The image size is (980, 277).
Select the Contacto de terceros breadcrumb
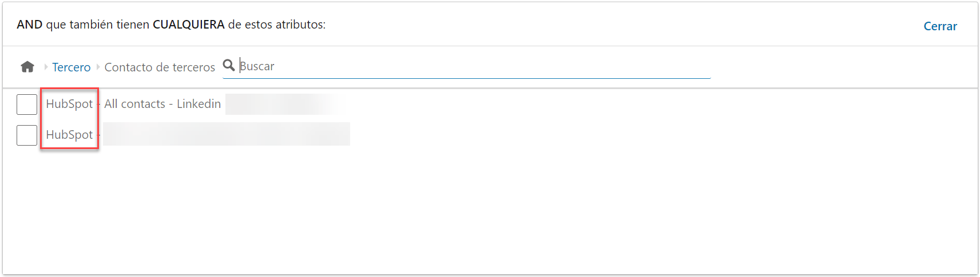(160, 67)
